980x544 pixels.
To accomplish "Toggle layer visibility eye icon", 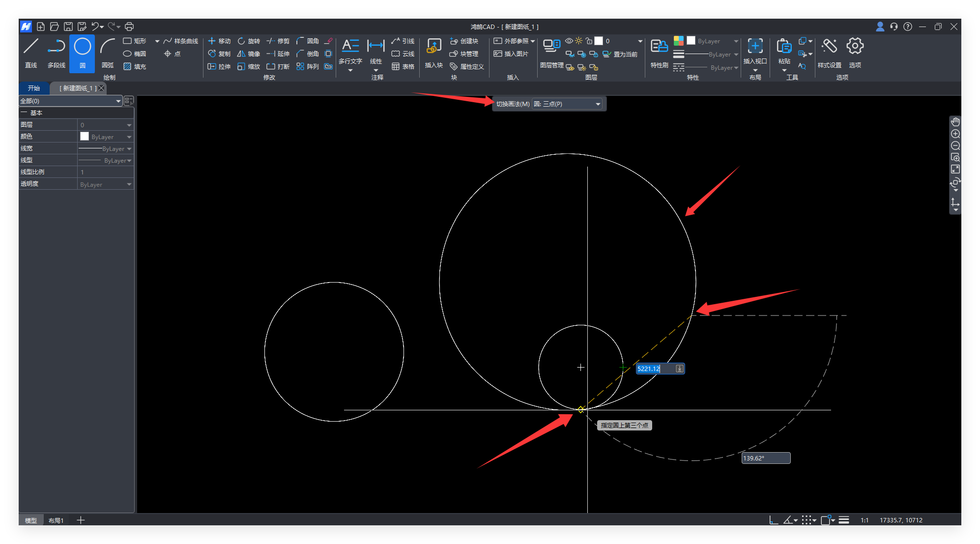I will [569, 41].
